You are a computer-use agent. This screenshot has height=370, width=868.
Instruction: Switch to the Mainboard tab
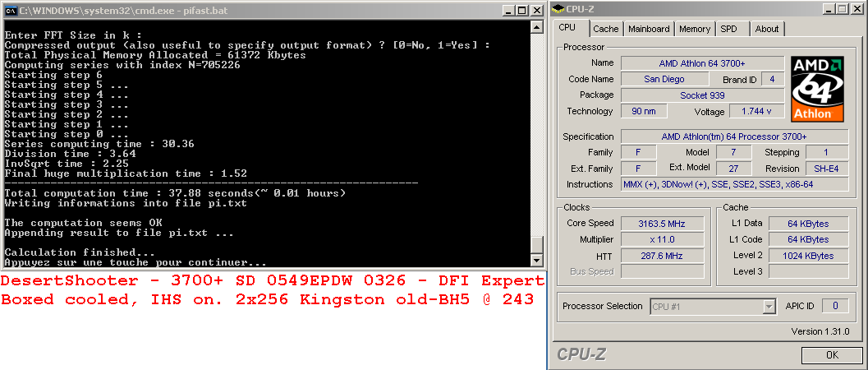(649, 29)
